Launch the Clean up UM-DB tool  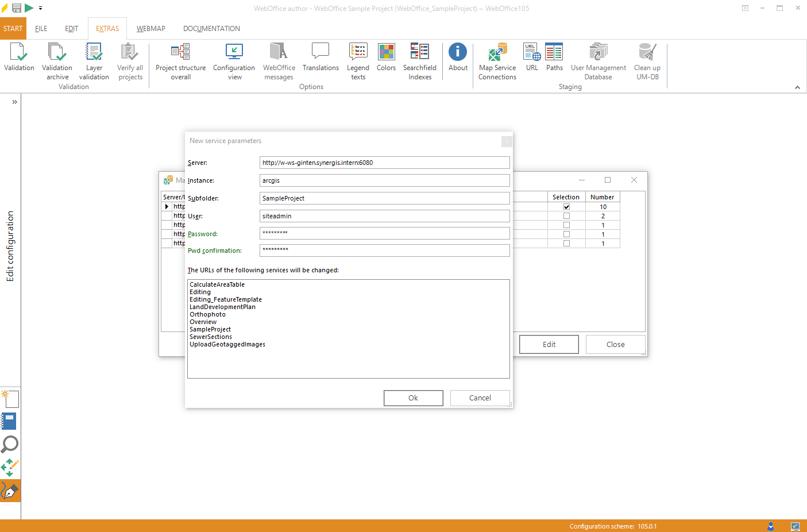pos(647,60)
